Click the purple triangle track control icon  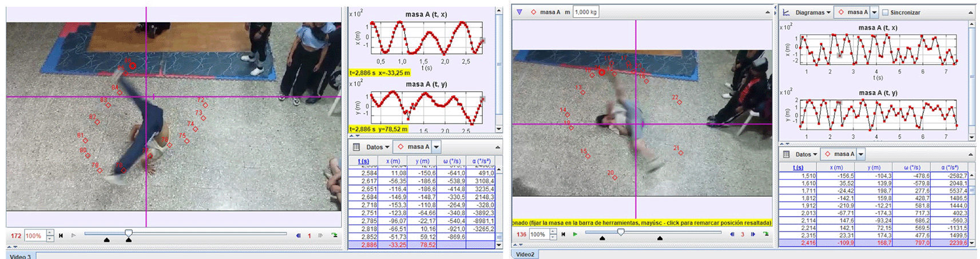[519, 12]
